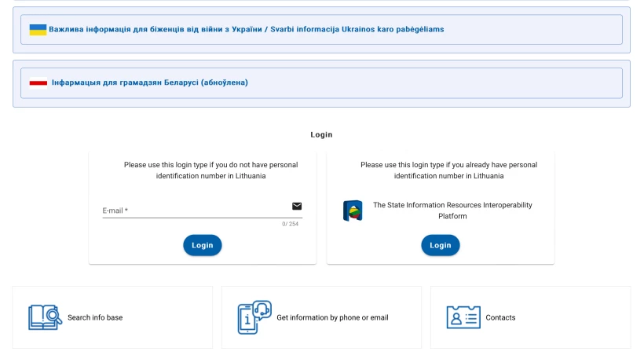Select the State Information Resources Interoperability Platform text
The image size is (644, 355).
(x=452, y=210)
